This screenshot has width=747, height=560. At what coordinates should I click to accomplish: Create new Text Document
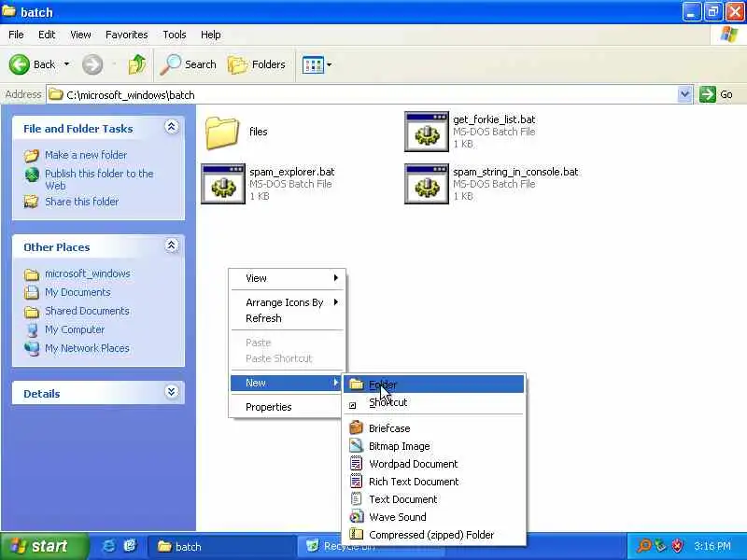click(433, 499)
